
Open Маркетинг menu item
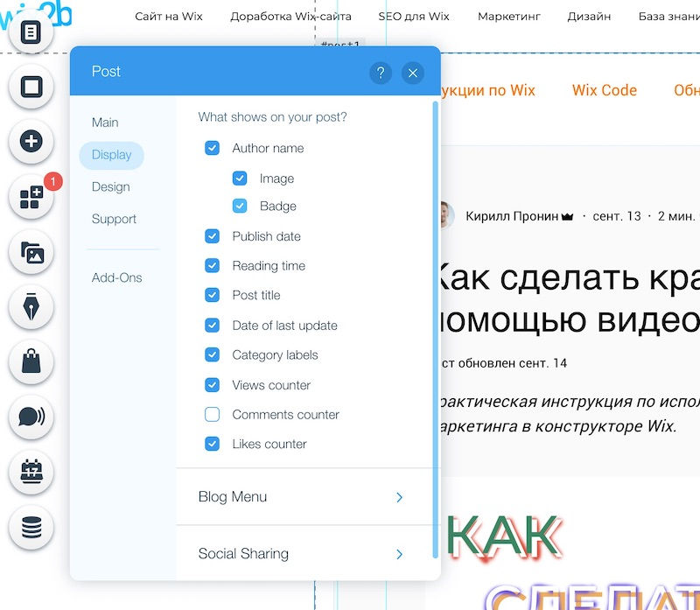click(x=509, y=17)
